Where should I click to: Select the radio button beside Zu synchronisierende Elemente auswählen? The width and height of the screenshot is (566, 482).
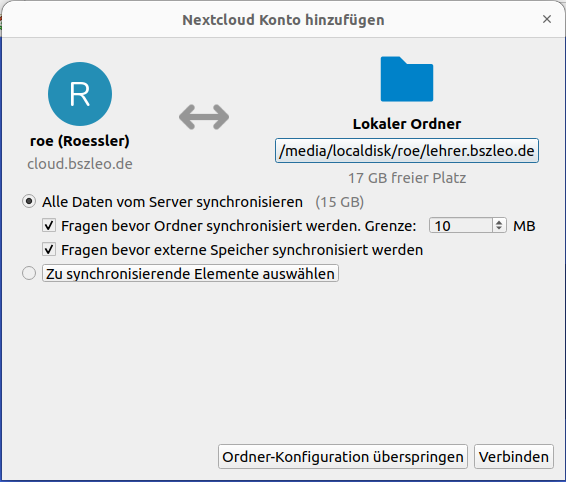pyautogui.click(x=29, y=273)
